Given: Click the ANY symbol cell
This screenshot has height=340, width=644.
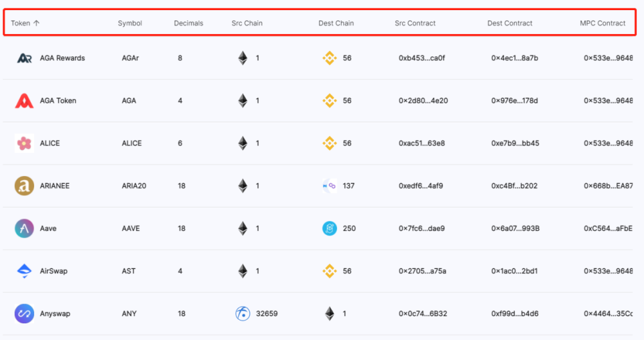Looking at the screenshot, I should 129,314.
